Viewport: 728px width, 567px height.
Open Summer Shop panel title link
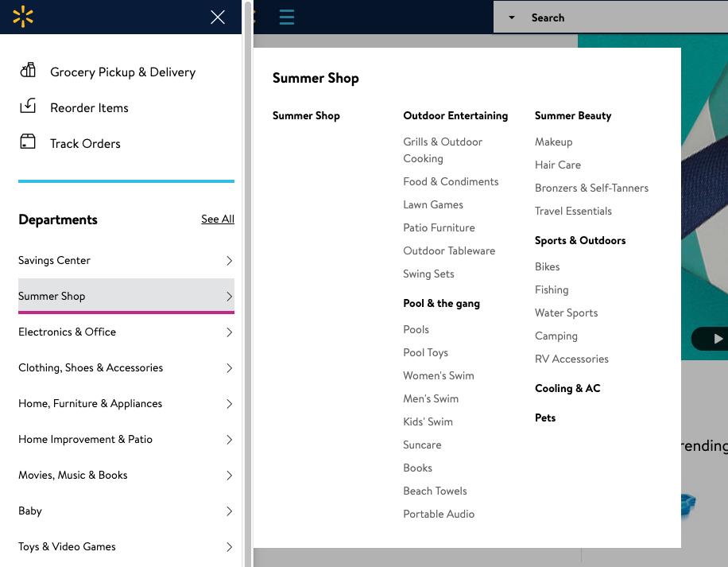point(316,78)
